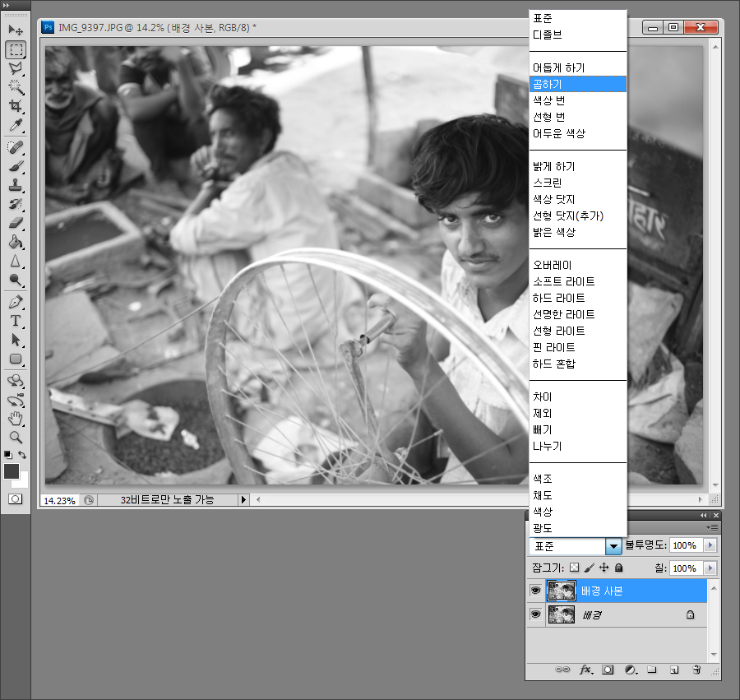Select the History Brush tool
This screenshot has height=700, width=740.
(16, 204)
